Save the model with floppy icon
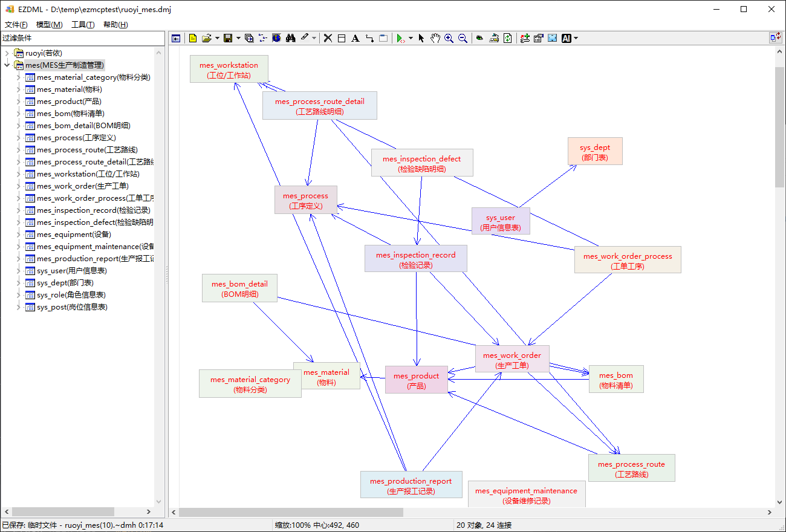The image size is (786, 532). click(x=228, y=38)
